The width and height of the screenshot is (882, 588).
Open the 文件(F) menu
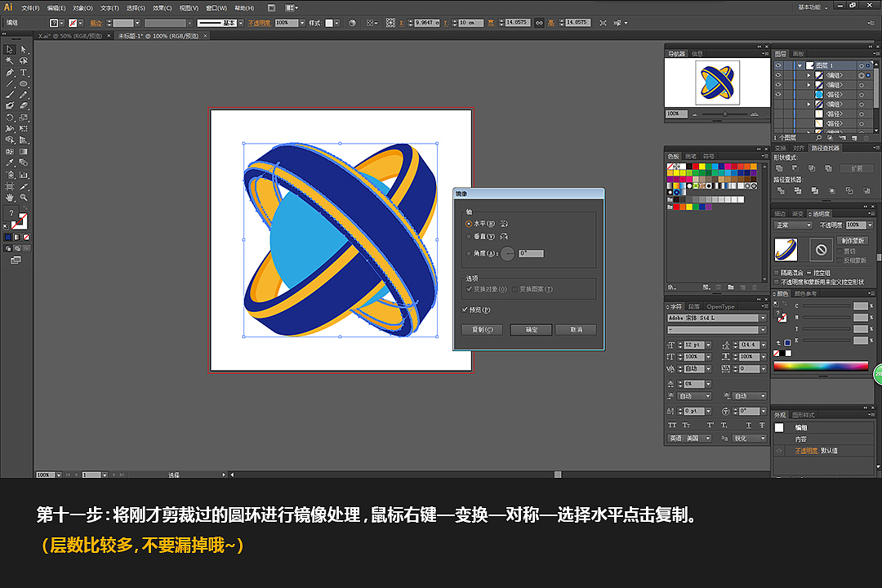click(x=30, y=8)
